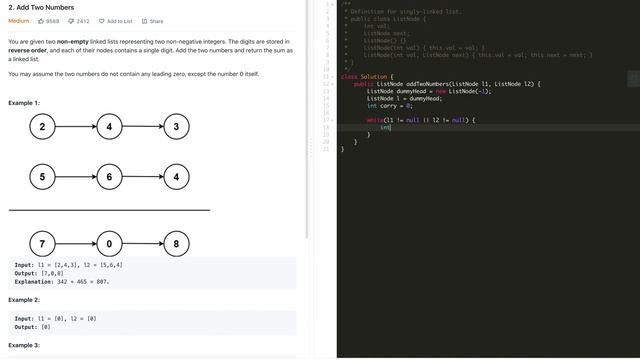The width and height of the screenshot is (640, 360).
Task: Click the title '2. Add Two Numbers'
Action: (41, 7)
